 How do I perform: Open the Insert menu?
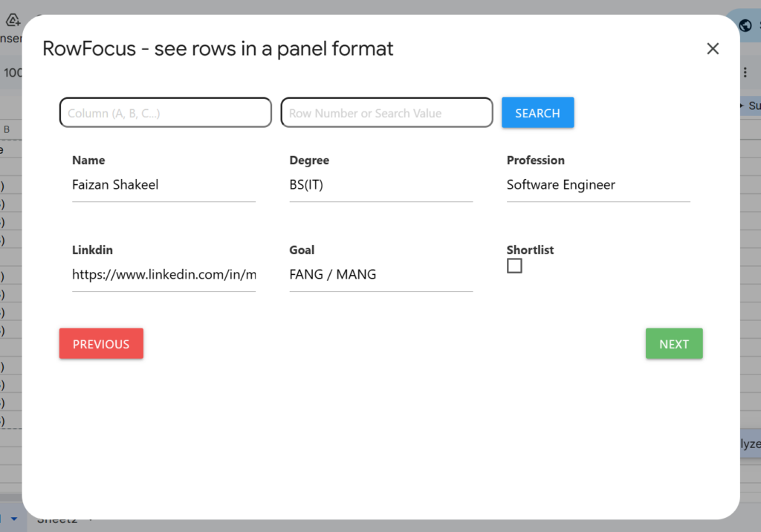[x=10, y=38]
